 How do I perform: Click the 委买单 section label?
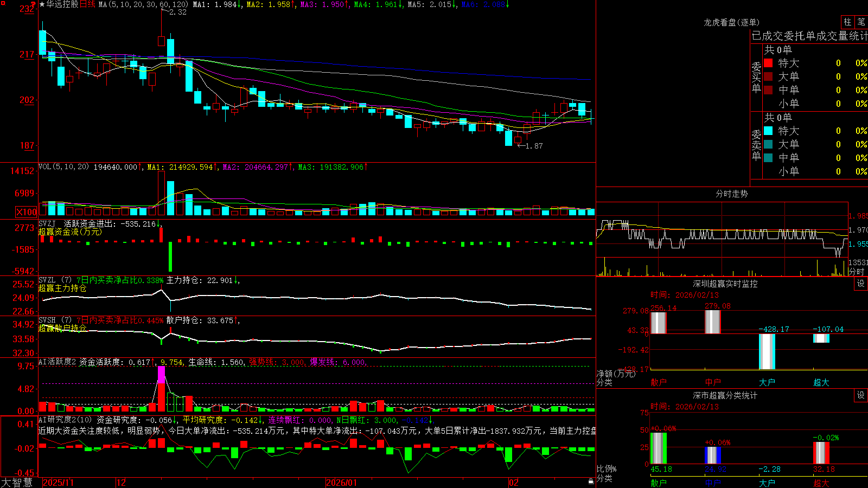756,77
